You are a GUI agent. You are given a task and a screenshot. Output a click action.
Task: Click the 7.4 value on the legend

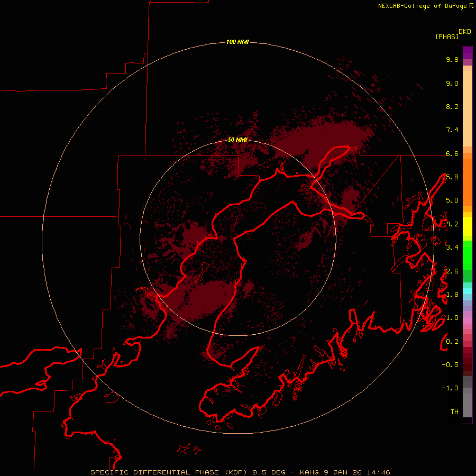tap(452, 130)
